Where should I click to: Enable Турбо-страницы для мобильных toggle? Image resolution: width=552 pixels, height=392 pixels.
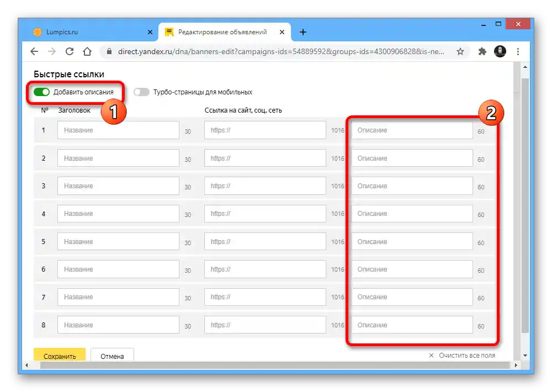coord(141,92)
